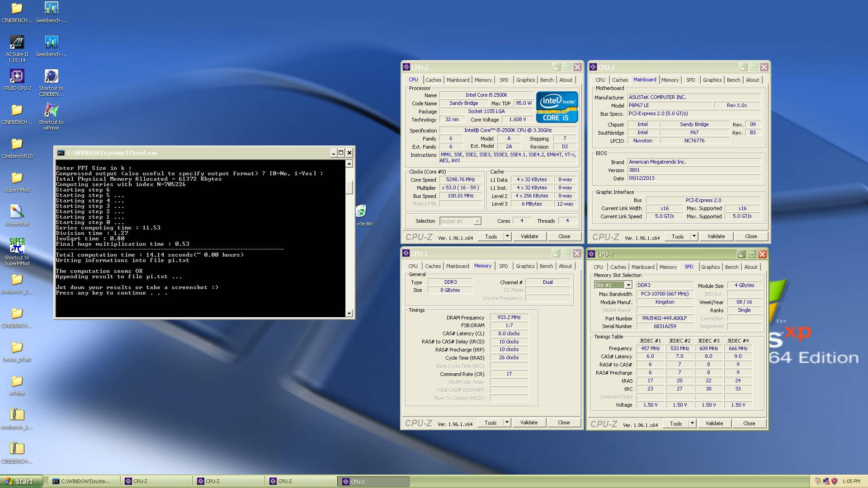Open About tab in the SPD window
868x488 pixels.
click(750, 267)
